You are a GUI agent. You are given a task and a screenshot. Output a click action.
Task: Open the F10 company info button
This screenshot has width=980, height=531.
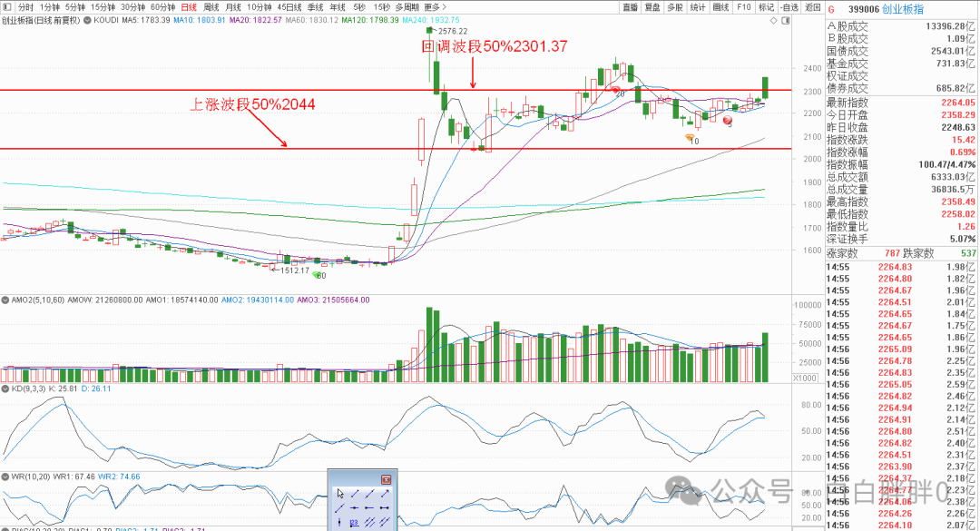pos(744,7)
